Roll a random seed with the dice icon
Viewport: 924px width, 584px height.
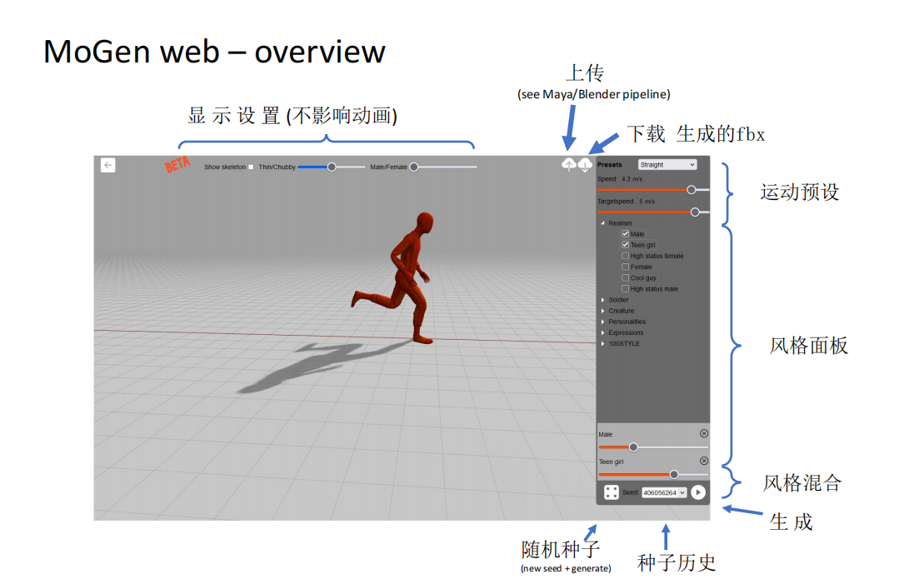pyautogui.click(x=611, y=492)
